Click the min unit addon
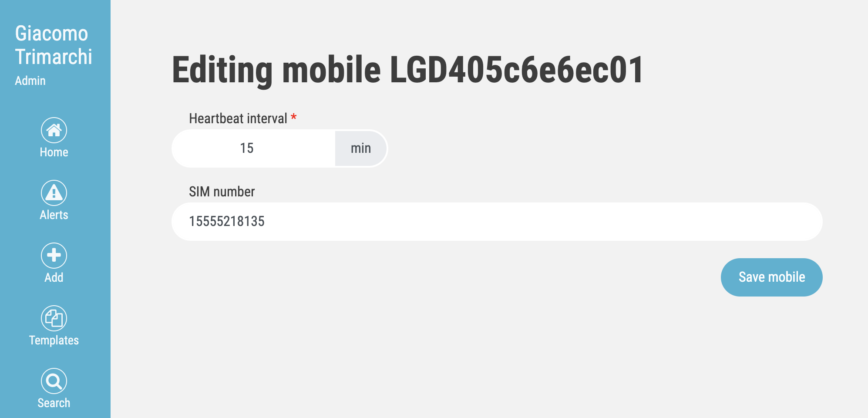 coord(361,148)
